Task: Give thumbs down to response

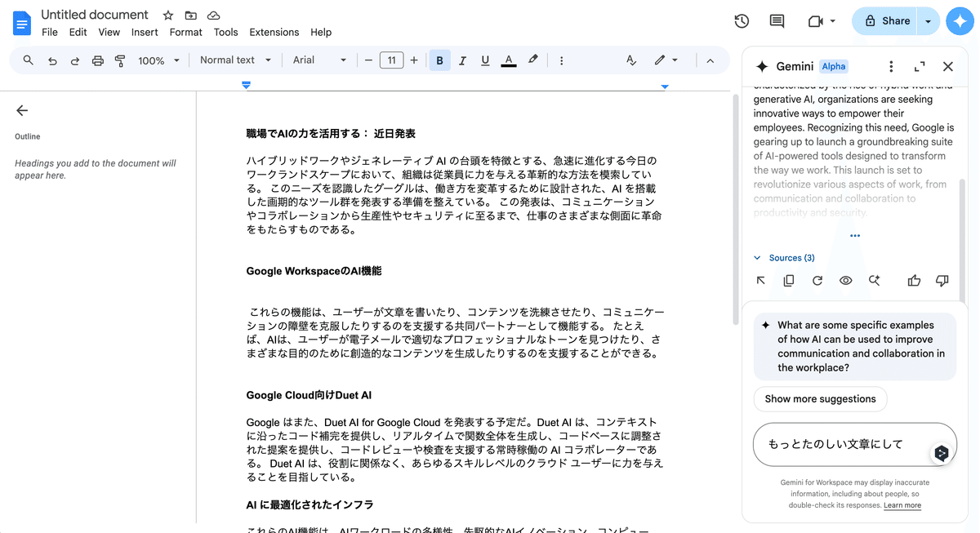Action: pos(942,281)
